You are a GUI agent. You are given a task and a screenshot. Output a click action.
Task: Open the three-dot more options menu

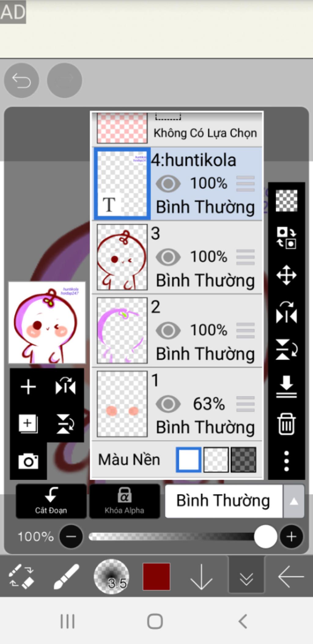click(x=286, y=461)
